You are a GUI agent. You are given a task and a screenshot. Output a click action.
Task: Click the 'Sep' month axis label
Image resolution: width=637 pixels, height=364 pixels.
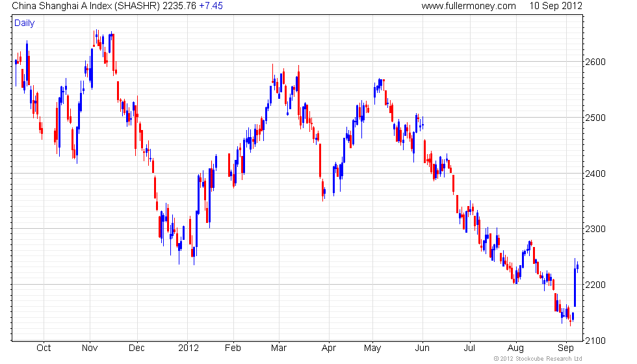(x=565, y=348)
